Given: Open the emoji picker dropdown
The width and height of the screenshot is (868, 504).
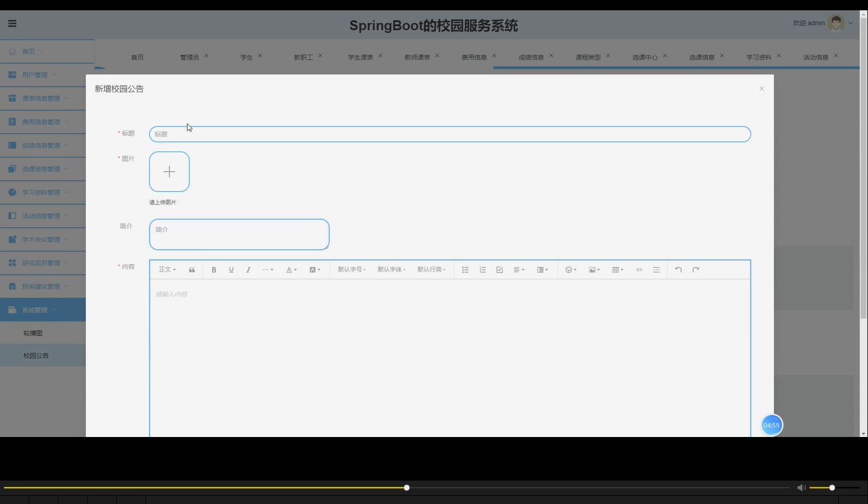Looking at the screenshot, I should (x=571, y=270).
